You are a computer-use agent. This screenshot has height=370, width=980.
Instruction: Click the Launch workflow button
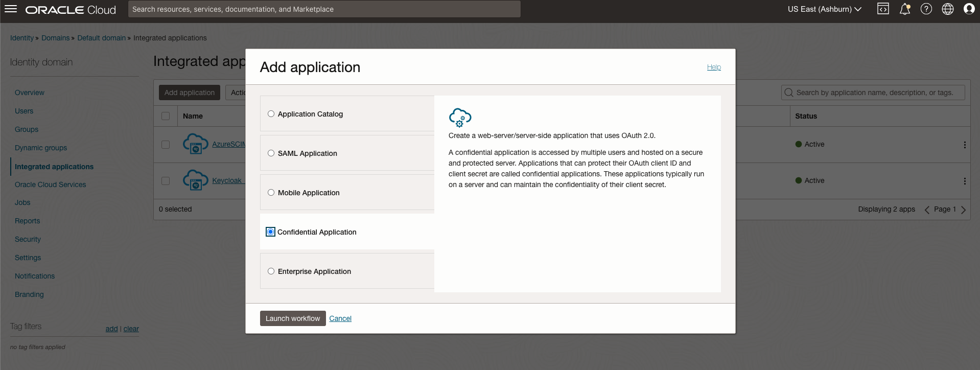293,318
